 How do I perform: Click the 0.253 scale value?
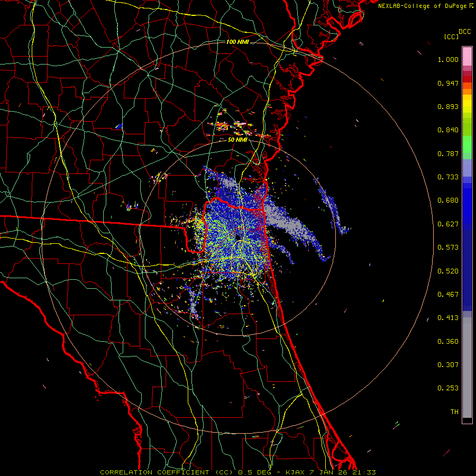[x=448, y=388]
